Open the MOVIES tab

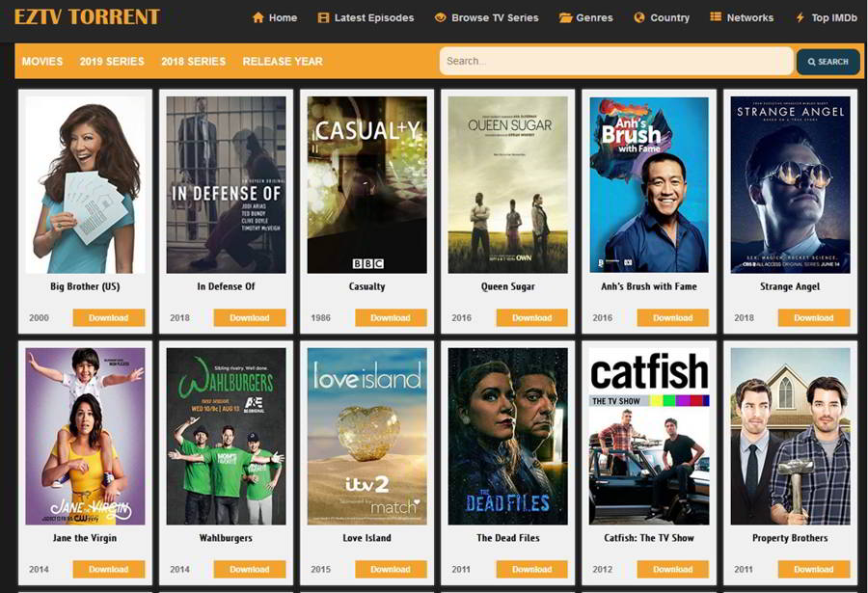pos(42,62)
